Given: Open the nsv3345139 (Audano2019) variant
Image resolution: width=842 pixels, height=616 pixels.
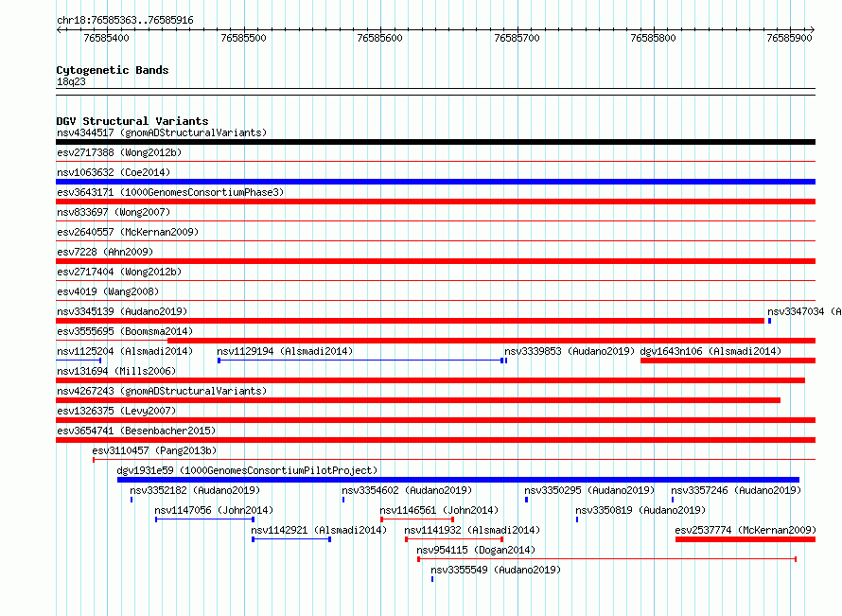Looking at the screenshot, I should pyautogui.click(x=122, y=311).
